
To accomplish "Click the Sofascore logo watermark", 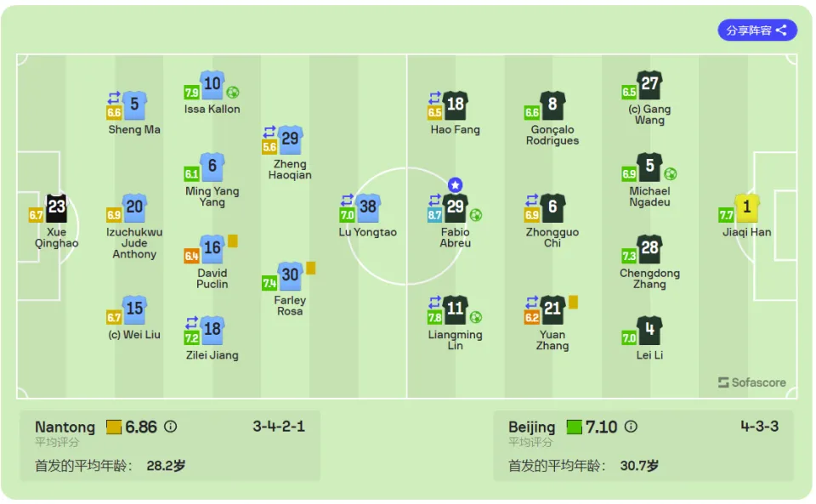I will pos(752,382).
